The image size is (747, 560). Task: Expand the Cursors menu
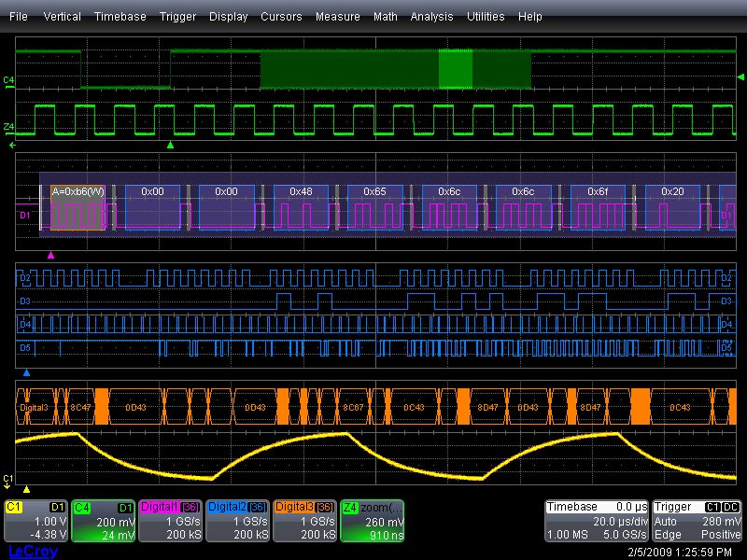coord(281,17)
